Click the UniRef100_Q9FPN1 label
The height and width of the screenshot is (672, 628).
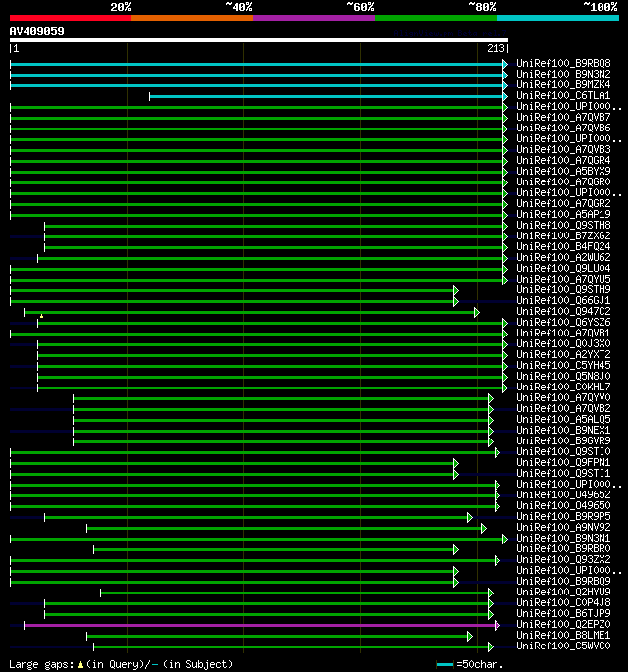pyautogui.click(x=563, y=462)
